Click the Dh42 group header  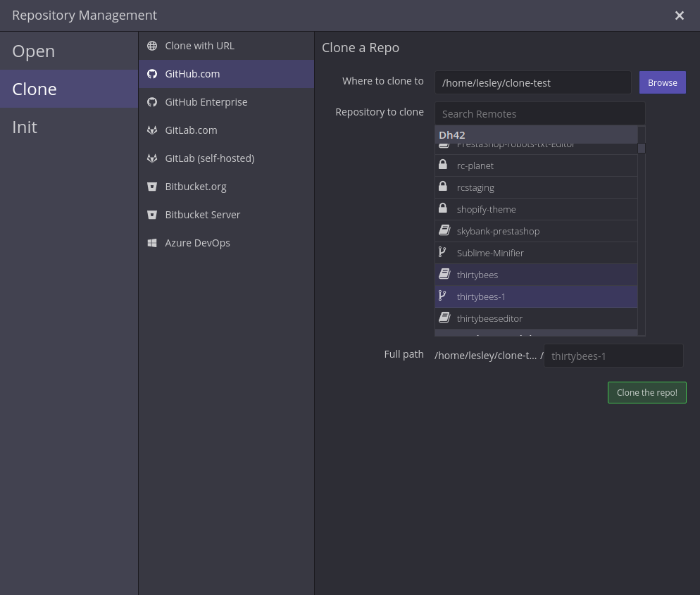tap(536, 134)
